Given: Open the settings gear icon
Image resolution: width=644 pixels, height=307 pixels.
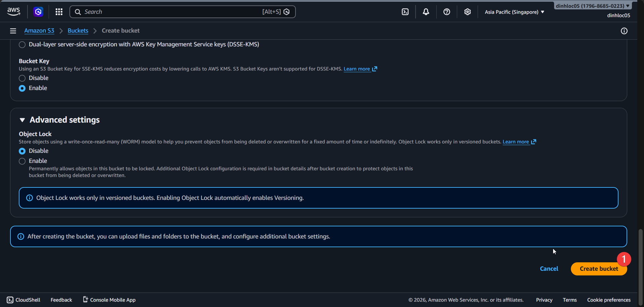Looking at the screenshot, I should click(x=468, y=12).
